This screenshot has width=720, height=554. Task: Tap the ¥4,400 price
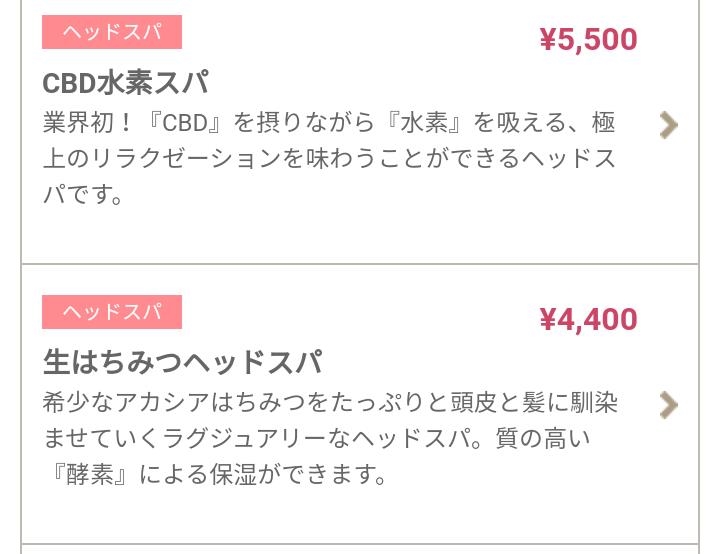click(x=588, y=320)
